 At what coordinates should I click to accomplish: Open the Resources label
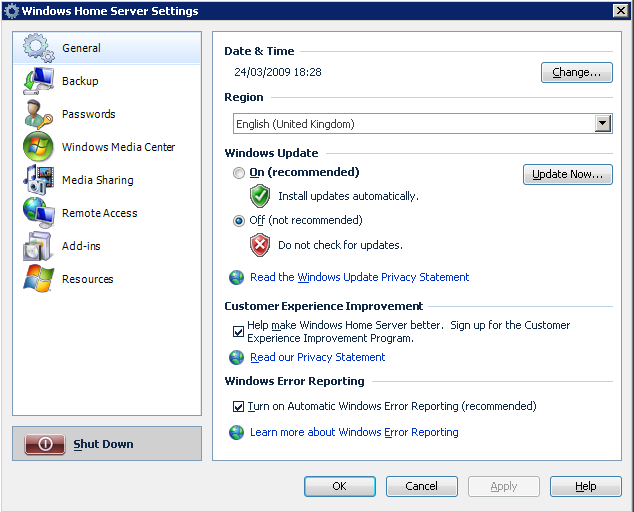(x=87, y=279)
